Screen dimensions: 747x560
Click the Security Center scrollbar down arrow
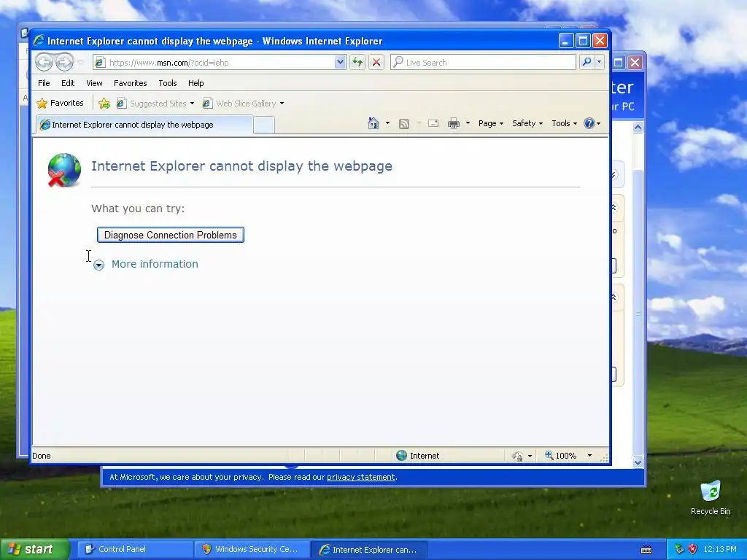tap(638, 462)
